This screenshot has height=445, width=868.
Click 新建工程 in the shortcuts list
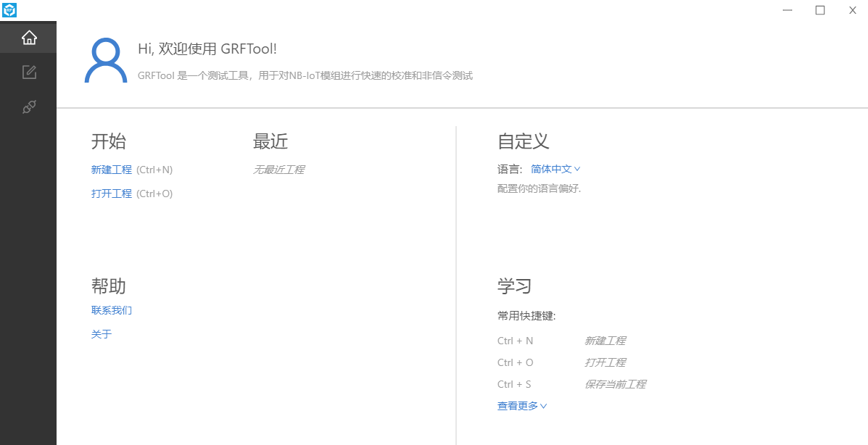605,341
